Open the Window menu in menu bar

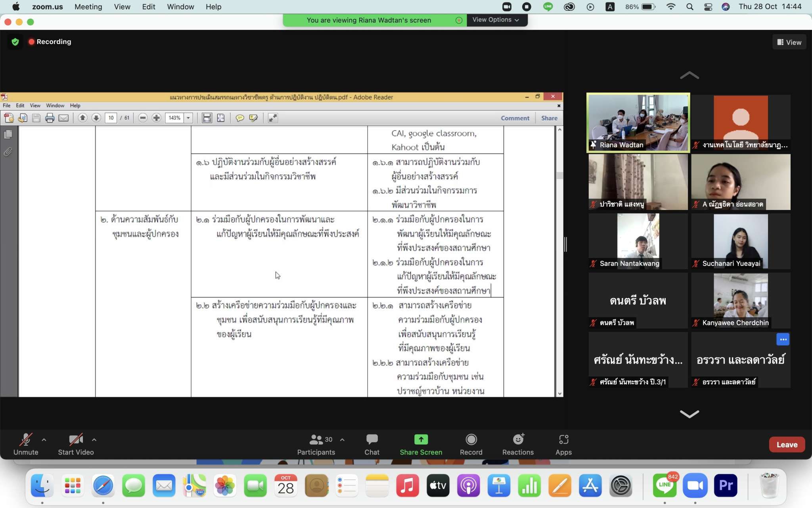pyautogui.click(x=180, y=7)
